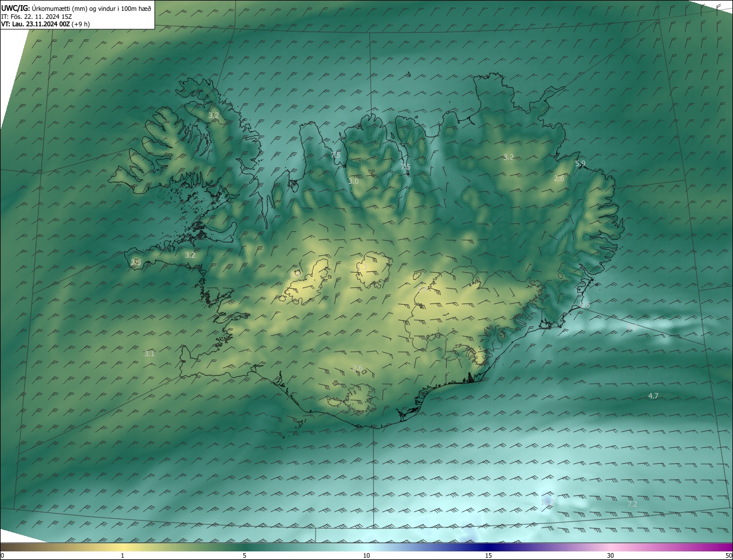Click the "UWC/IG: Úrkomumætti (mm)" title line
The width and height of the screenshot is (733, 560).
coord(76,7)
